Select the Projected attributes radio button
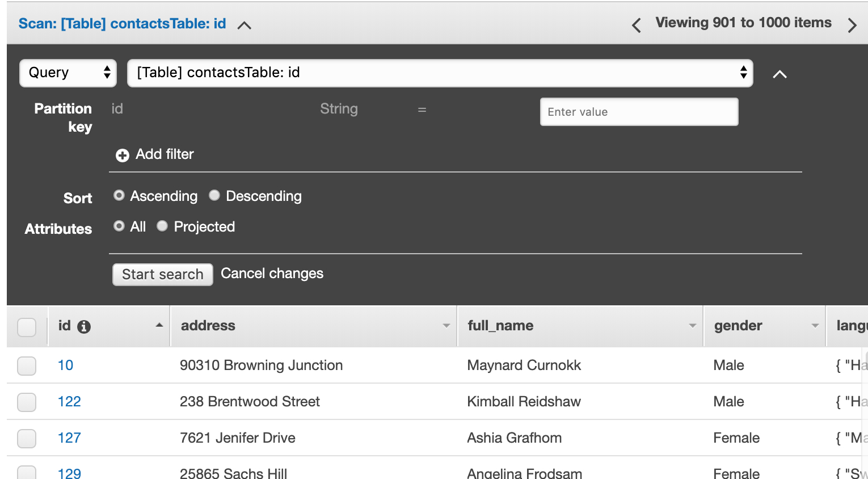Screen dimensions: 868x479 (162, 226)
